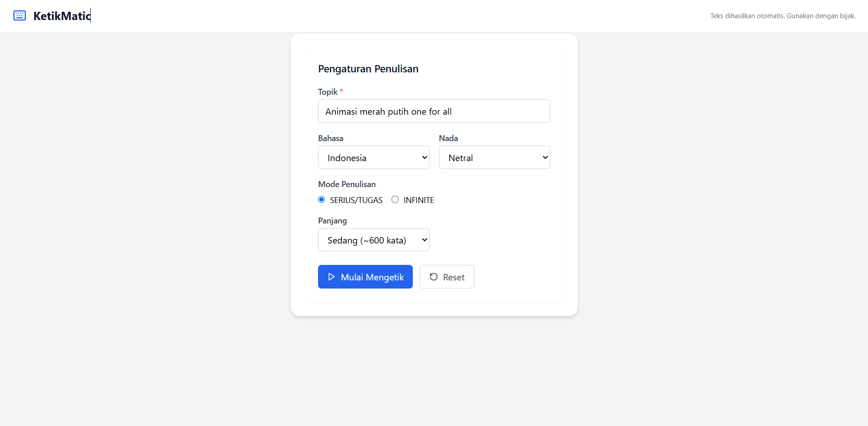This screenshot has height=426, width=868.
Task: Focus the Topik text input field
Action: coord(434,111)
